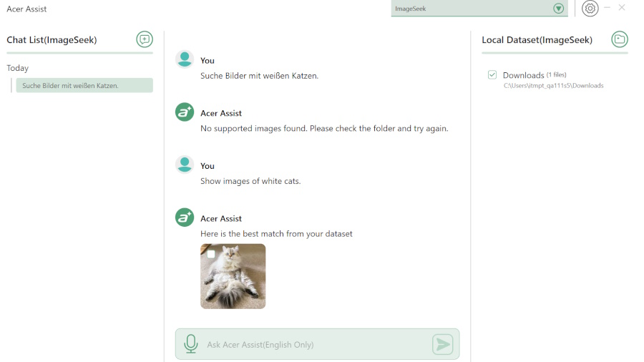Send the message with the arrow button
This screenshot has height=362, width=644.
[x=442, y=344]
